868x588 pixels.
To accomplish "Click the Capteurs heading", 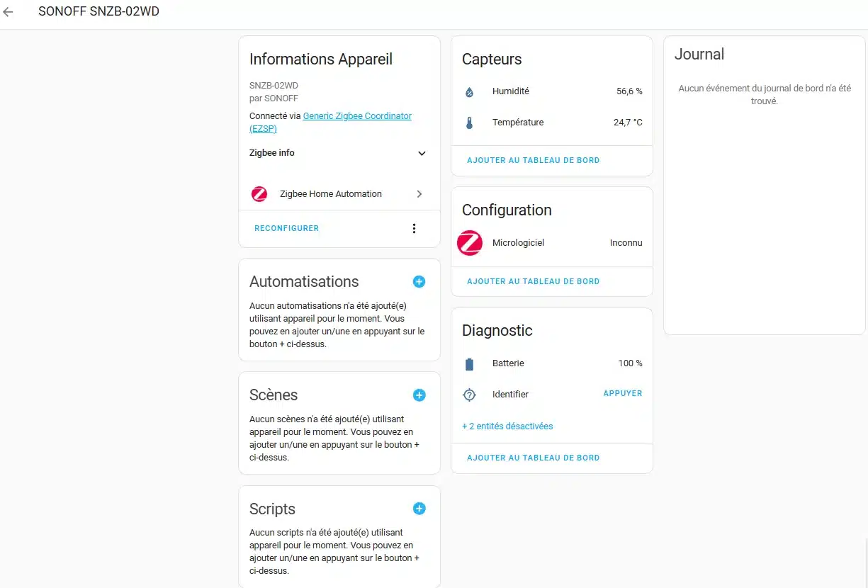I will (x=492, y=60).
